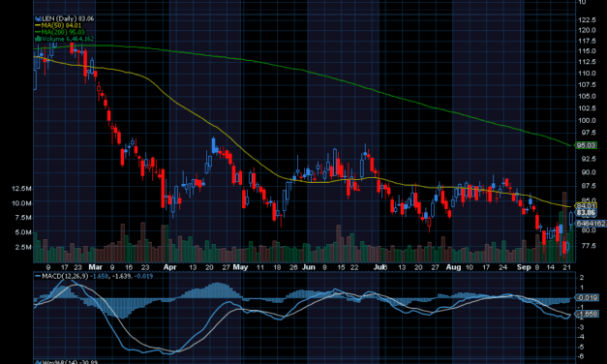Click the date label 24 in August
Screen dimensions: 607x364
pyautogui.click(x=502, y=267)
